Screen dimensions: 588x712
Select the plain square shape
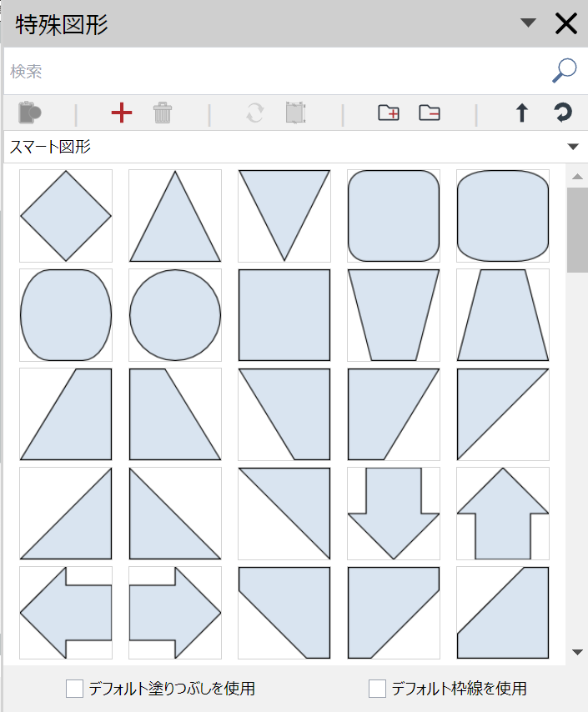point(284,315)
